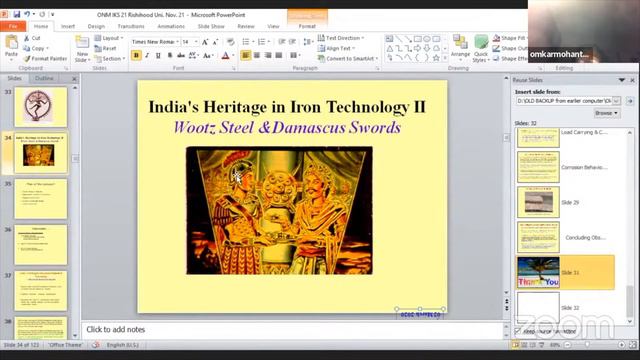The height and width of the screenshot is (360, 640).
Task: Open the Section dropdown
Action: pos(110,59)
